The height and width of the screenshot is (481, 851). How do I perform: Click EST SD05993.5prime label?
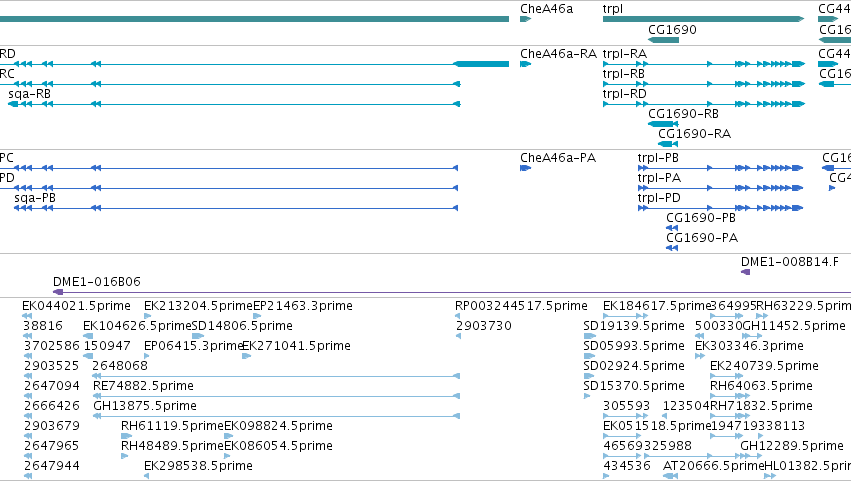pos(633,346)
